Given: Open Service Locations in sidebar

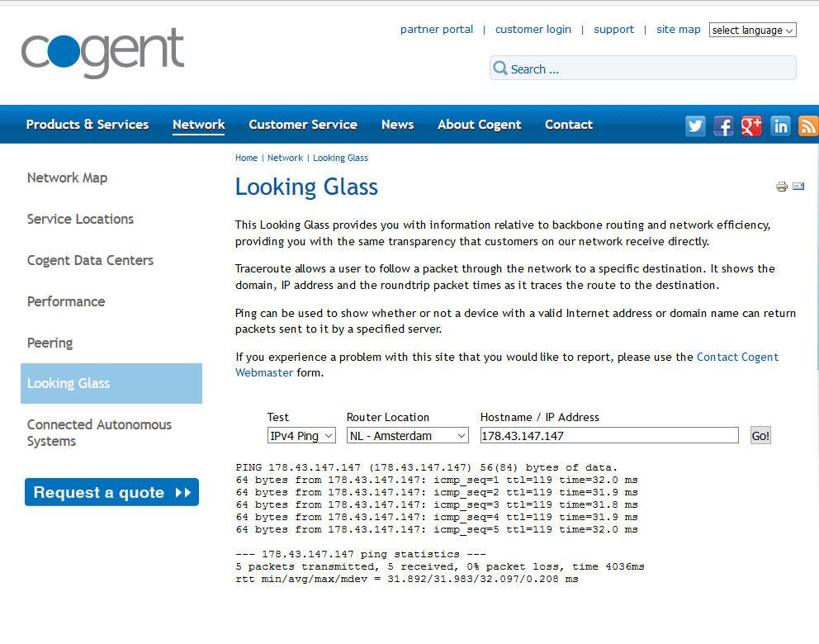Looking at the screenshot, I should point(80,219).
